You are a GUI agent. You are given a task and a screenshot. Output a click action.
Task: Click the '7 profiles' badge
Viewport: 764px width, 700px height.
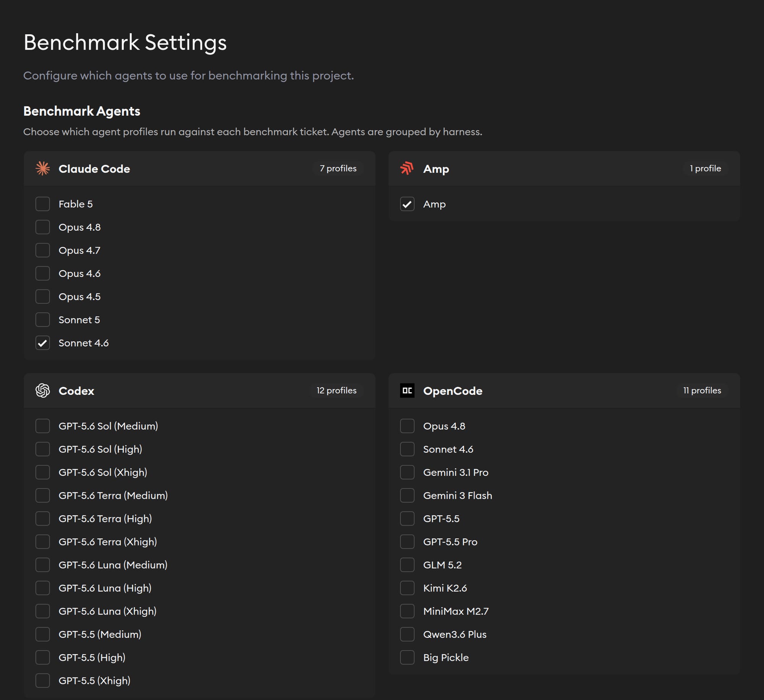pos(338,168)
